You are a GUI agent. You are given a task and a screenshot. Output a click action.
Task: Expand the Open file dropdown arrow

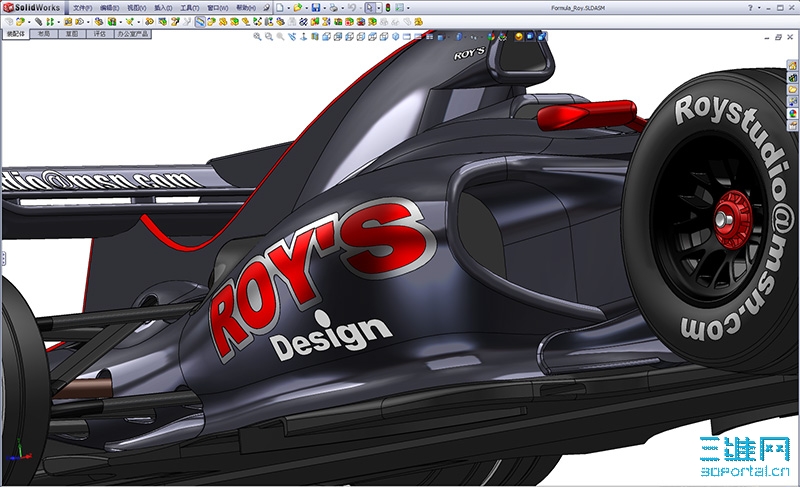coord(307,8)
